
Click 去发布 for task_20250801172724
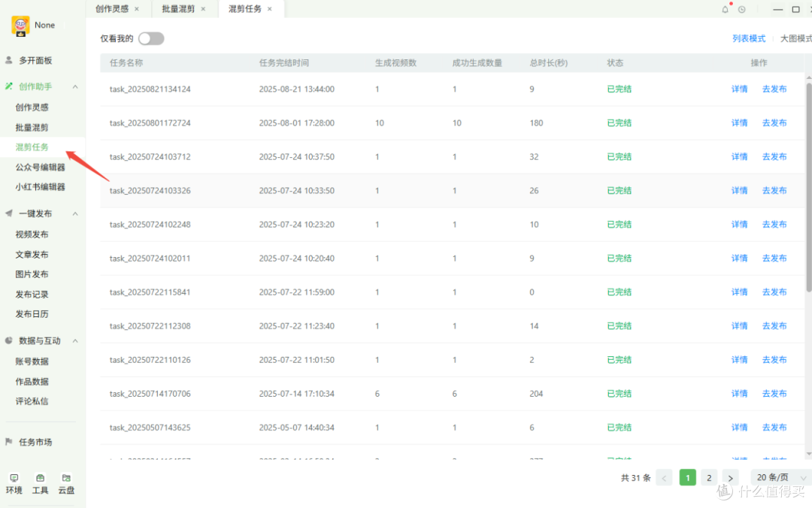click(774, 122)
